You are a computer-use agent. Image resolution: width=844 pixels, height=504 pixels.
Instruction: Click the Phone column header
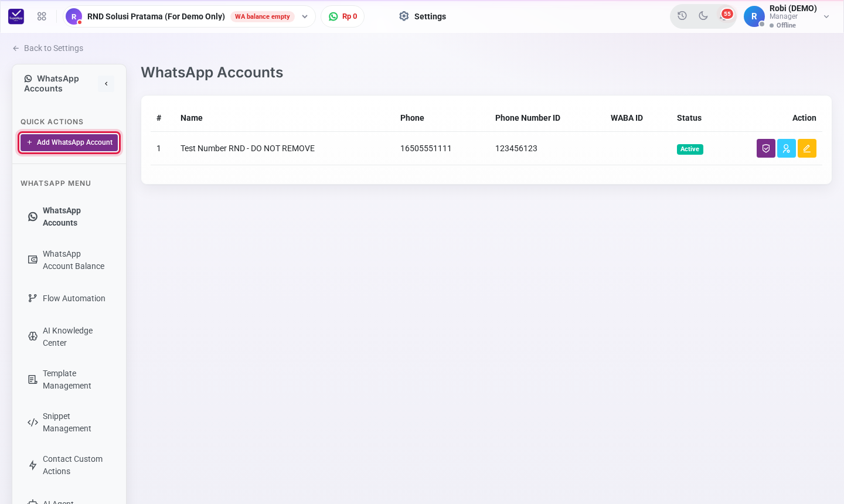412,118
